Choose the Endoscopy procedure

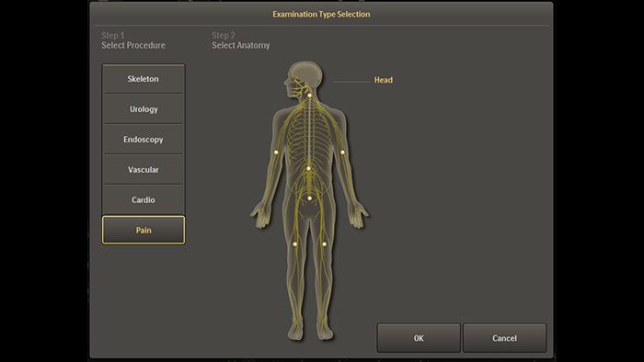coord(144,140)
